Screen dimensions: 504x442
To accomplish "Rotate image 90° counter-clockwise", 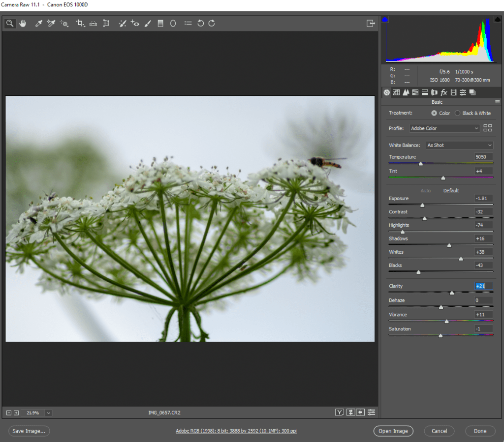I will (x=200, y=23).
